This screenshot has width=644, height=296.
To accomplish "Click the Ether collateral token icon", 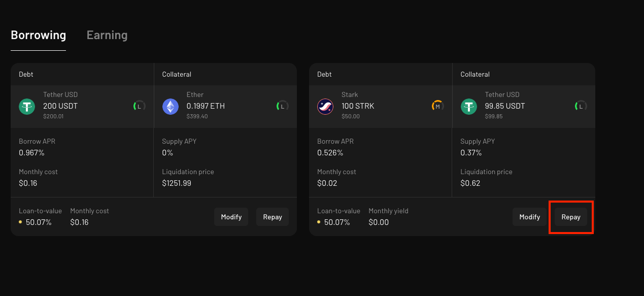I will pos(170,107).
